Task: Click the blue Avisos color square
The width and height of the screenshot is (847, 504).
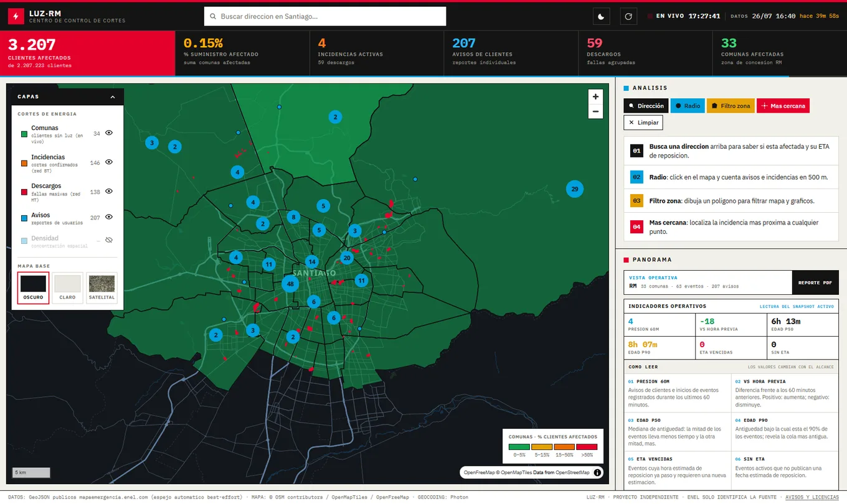Action: [x=24, y=218]
